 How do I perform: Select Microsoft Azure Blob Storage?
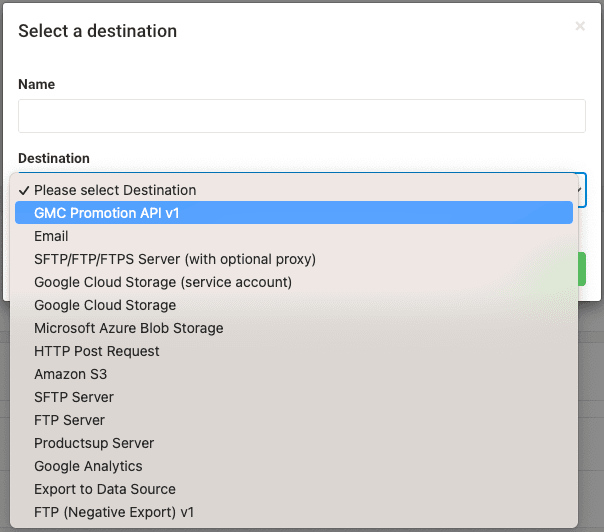pyautogui.click(x=294, y=328)
